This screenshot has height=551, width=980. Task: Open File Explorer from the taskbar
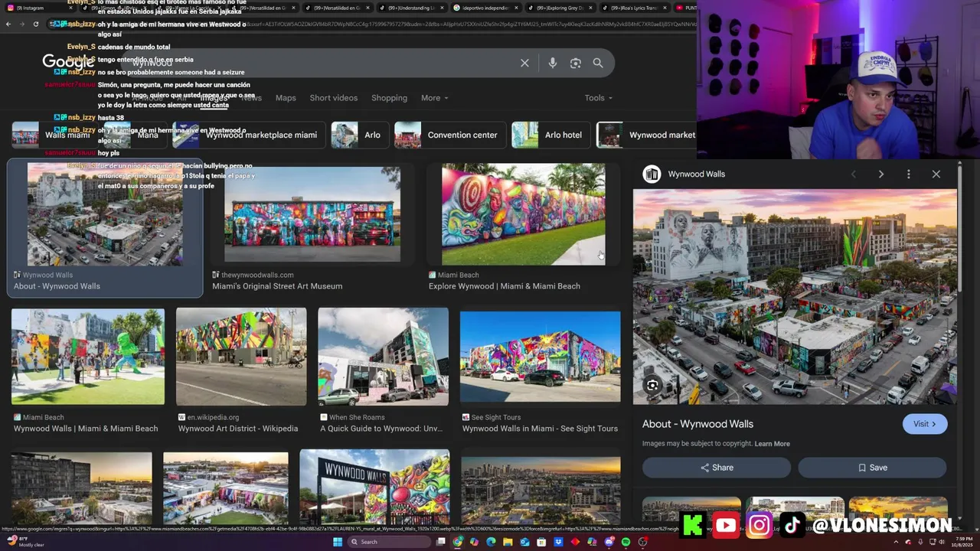click(508, 542)
